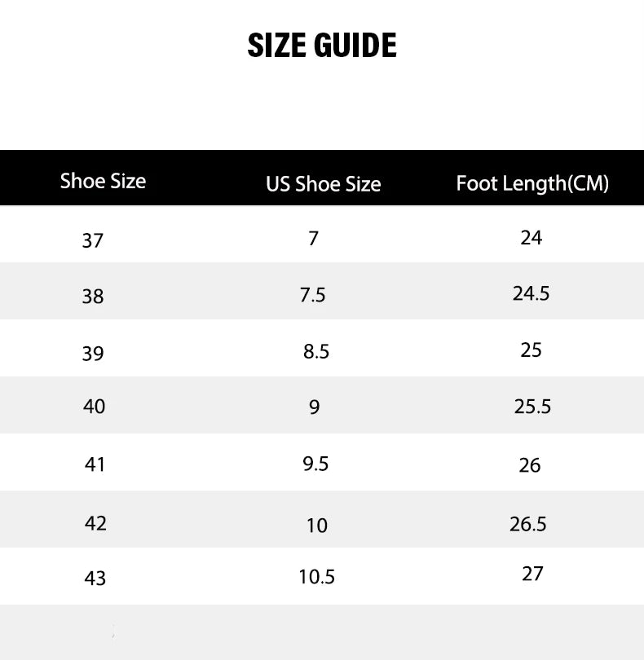
Task: Click the Foot Length(CM) column header
Action: point(532,183)
